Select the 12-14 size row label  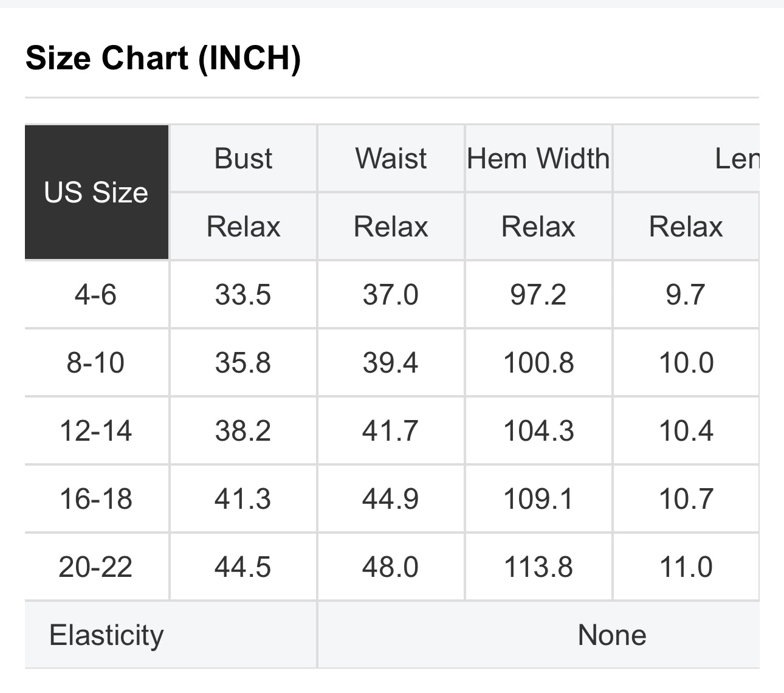[95, 431]
